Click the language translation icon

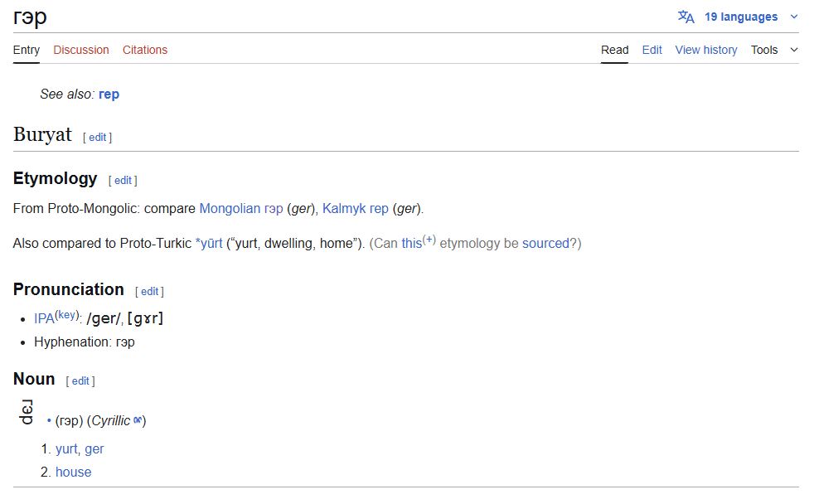(686, 17)
